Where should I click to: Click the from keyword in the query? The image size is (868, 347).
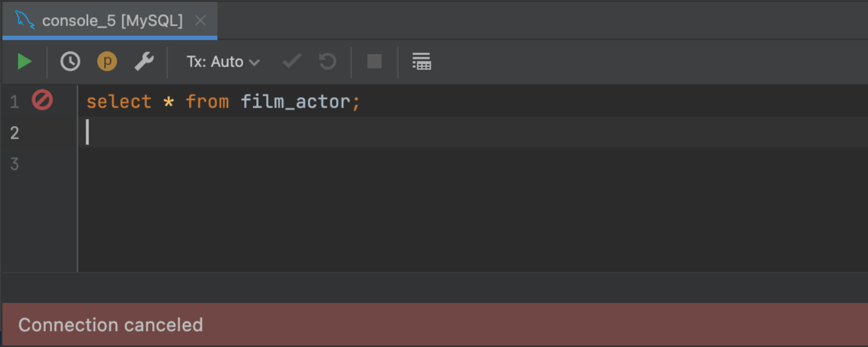tap(207, 102)
